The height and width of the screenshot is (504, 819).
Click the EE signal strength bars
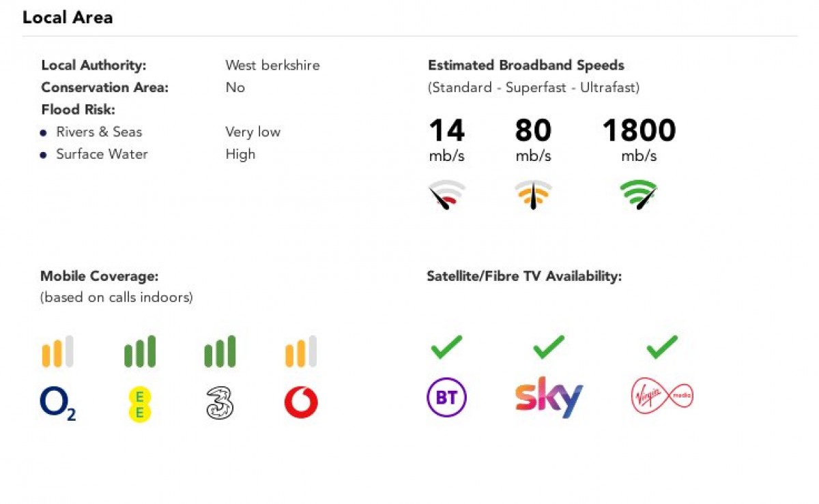click(x=140, y=352)
